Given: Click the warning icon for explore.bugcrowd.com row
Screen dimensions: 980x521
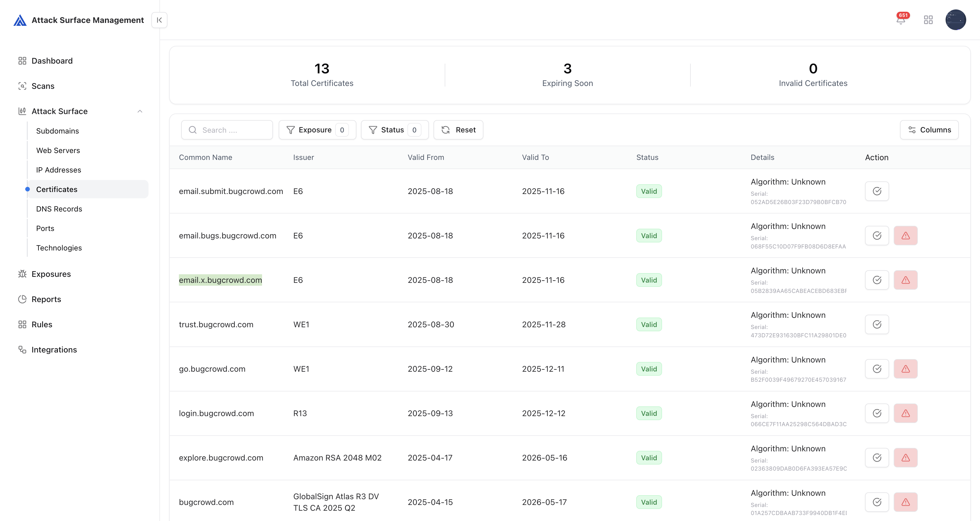Looking at the screenshot, I should click(905, 458).
